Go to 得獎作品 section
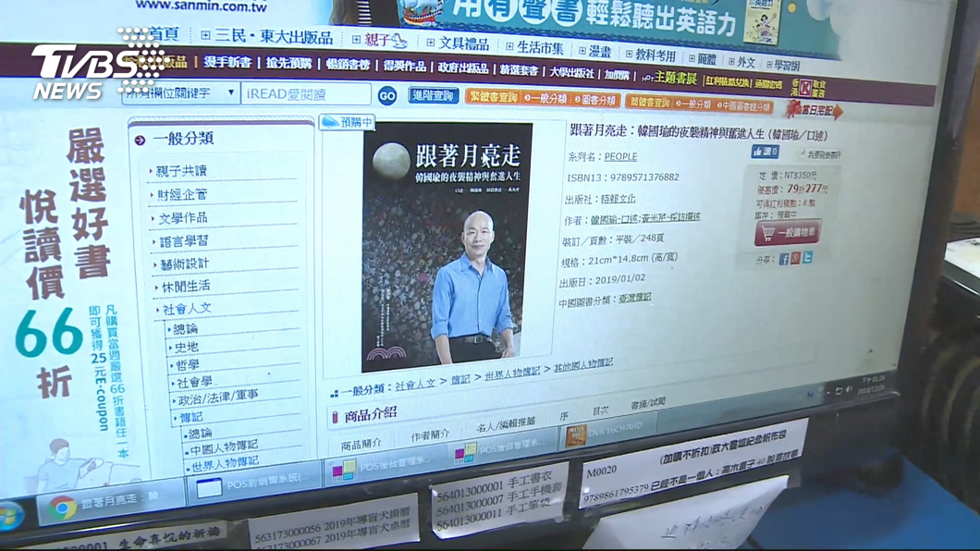Image resolution: width=980 pixels, height=551 pixels. 404,66
